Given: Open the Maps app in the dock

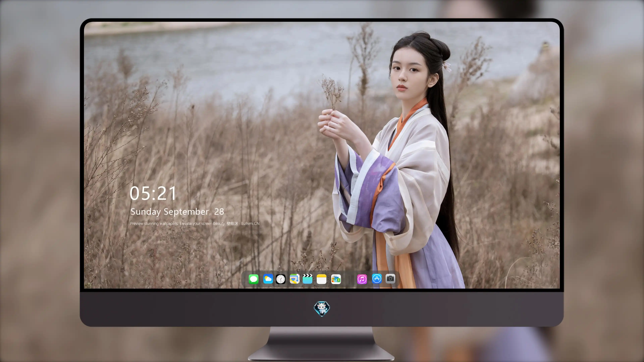Looking at the screenshot, I should point(294,279).
